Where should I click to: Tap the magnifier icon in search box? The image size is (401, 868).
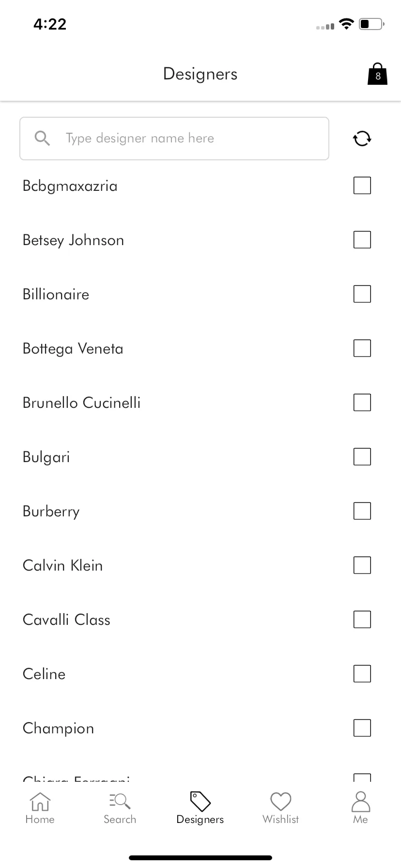point(43,139)
